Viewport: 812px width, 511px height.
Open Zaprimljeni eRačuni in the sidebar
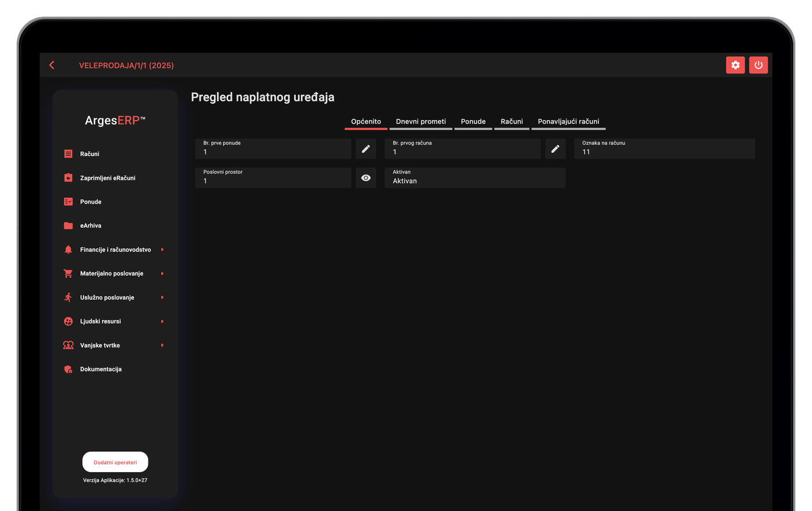[x=108, y=178]
